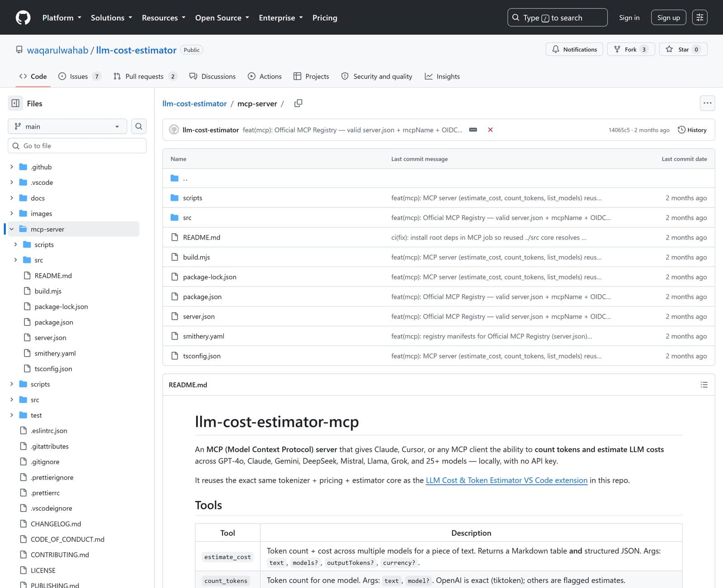Click the tsconfig.json file icon in table
This screenshot has height=588, width=723.
(174, 356)
